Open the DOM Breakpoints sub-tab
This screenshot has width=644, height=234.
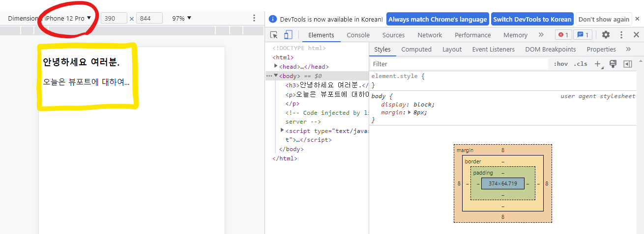tap(550, 49)
